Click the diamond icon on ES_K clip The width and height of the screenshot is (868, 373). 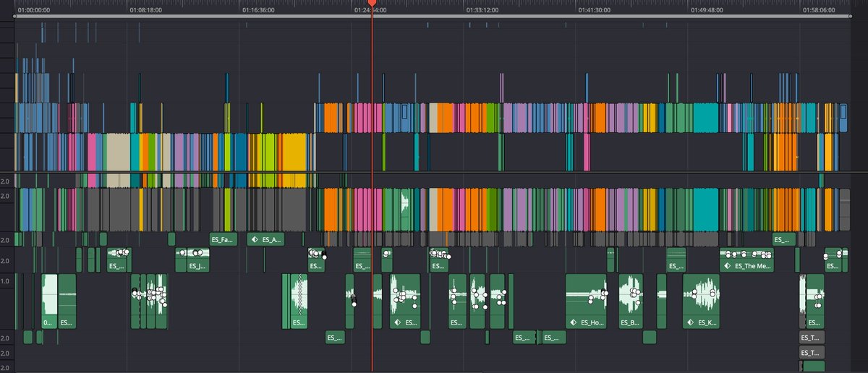(691, 322)
